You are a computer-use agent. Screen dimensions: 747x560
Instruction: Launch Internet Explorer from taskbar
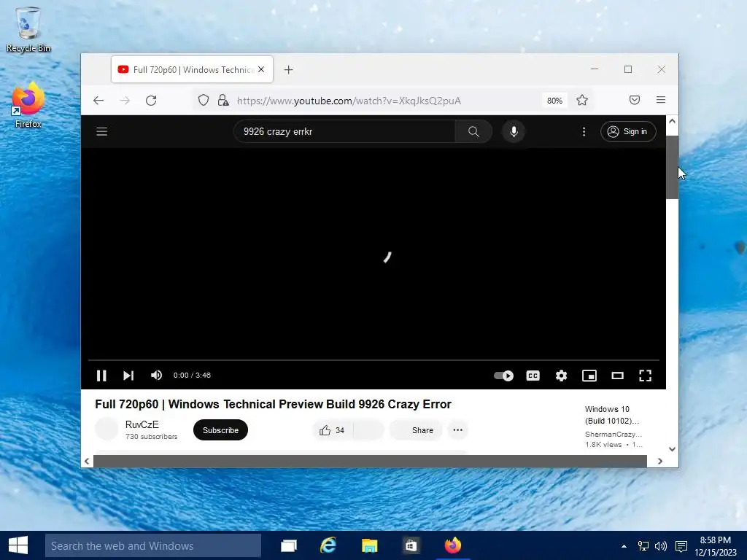328,545
